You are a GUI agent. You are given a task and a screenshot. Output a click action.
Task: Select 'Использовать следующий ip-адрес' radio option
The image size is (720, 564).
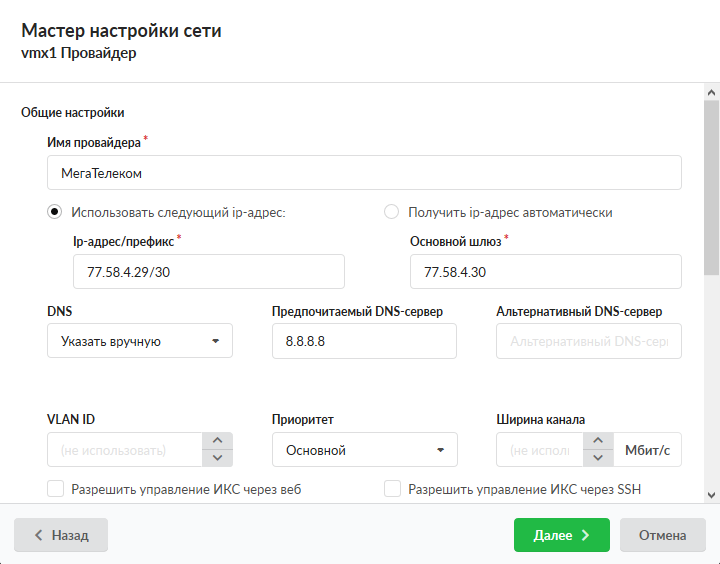point(55,212)
